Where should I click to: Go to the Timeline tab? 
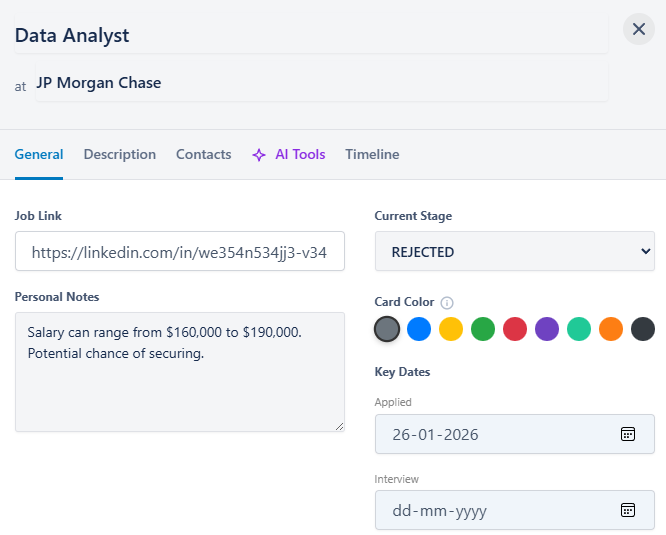click(372, 155)
